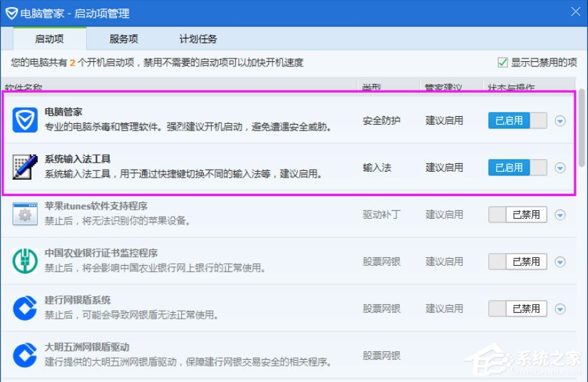The image size is (588, 382).
Task: Click the 类型 column header
Action: tap(371, 88)
